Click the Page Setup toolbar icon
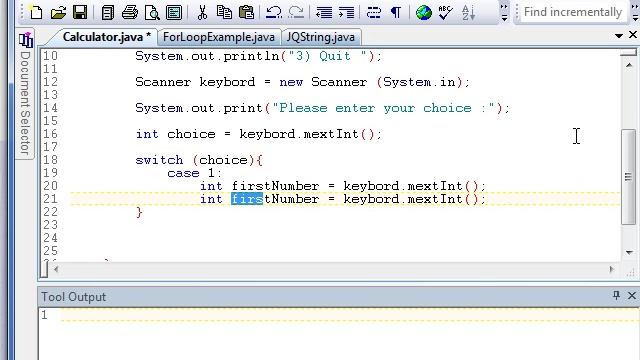The height and width of the screenshot is (360, 640). 174,13
